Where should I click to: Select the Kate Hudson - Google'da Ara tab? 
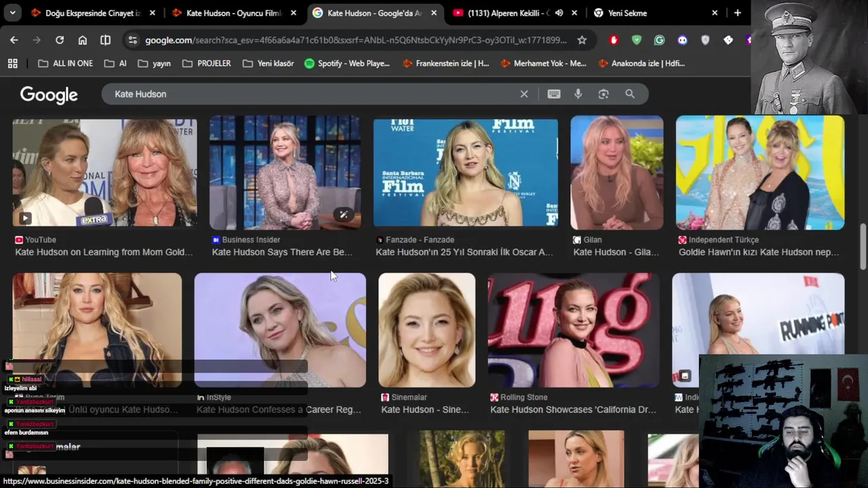pyautogui.click(x=374, y=13)
